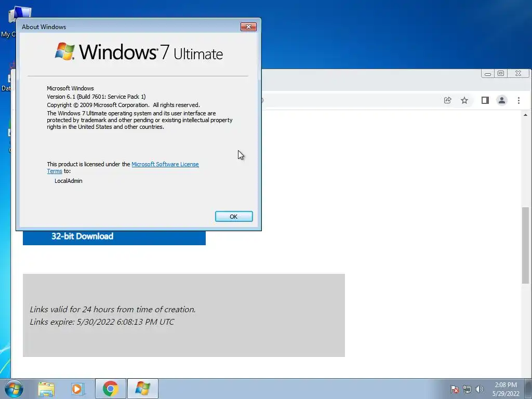
Task: Close the Chrome window
Action: click(x=518, y=74)
